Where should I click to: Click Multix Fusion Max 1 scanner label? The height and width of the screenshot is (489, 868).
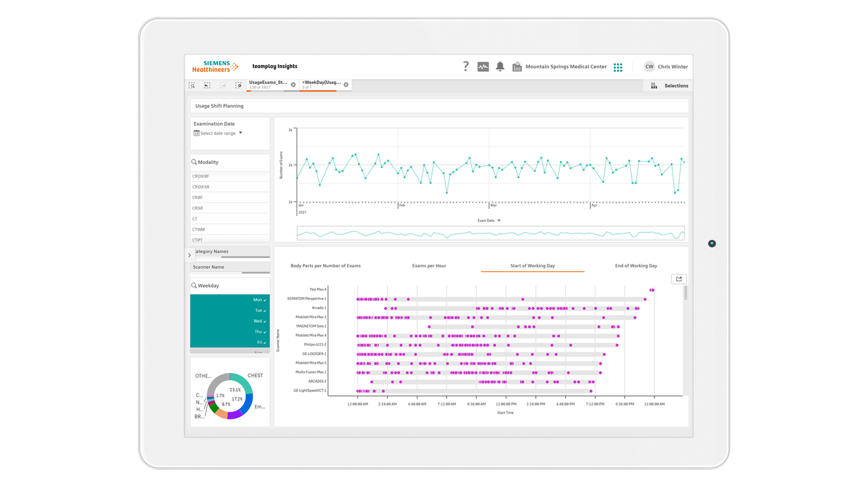tap(311, 372)
